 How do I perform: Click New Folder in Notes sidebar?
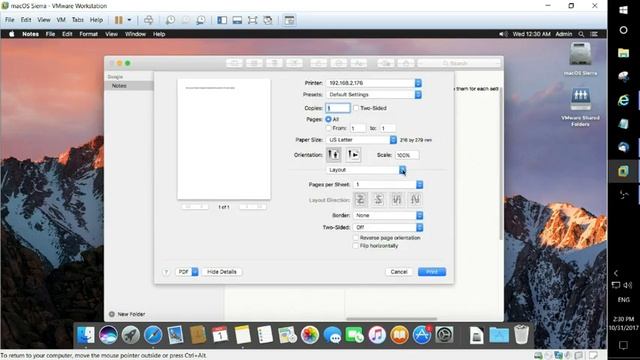(x=127, y=314)
